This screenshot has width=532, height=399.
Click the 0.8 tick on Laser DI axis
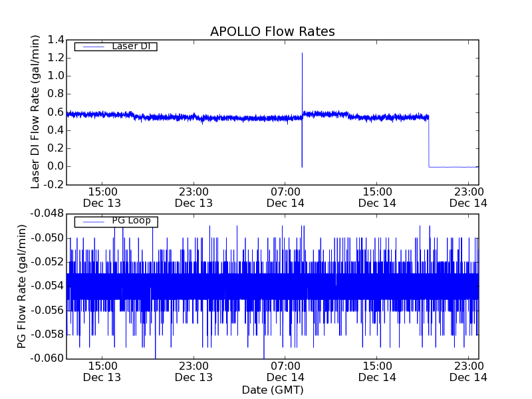tap(56, 94)
